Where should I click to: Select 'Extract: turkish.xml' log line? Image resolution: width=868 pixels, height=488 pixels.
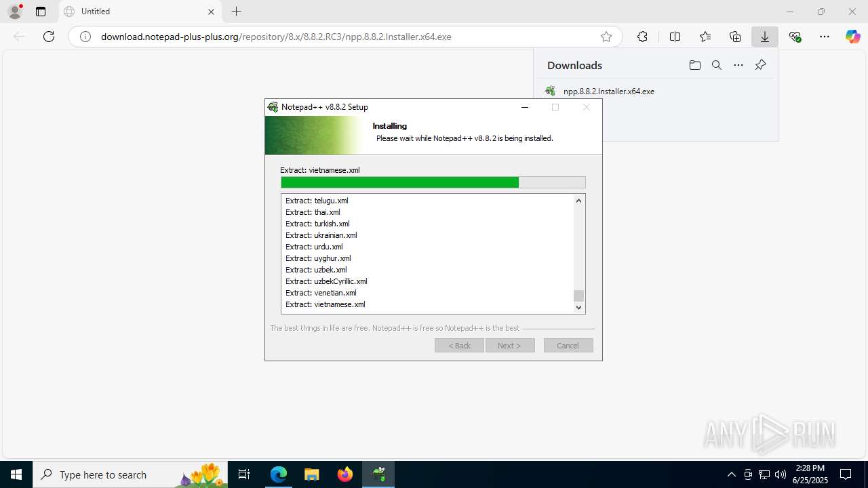(x=317, y=224)
